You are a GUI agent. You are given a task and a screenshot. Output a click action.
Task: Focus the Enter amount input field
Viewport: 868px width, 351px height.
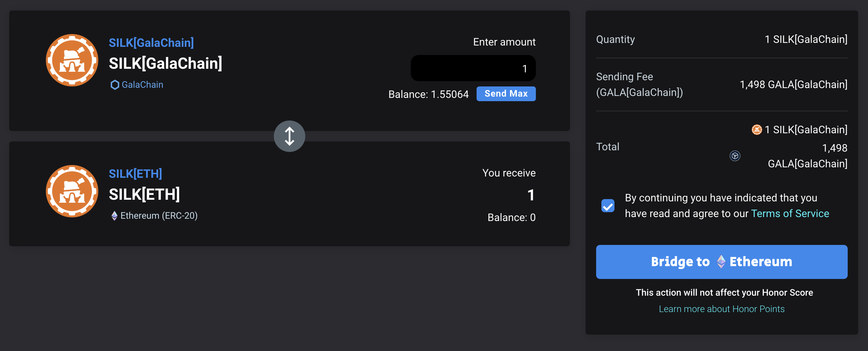tap(473, 68)
